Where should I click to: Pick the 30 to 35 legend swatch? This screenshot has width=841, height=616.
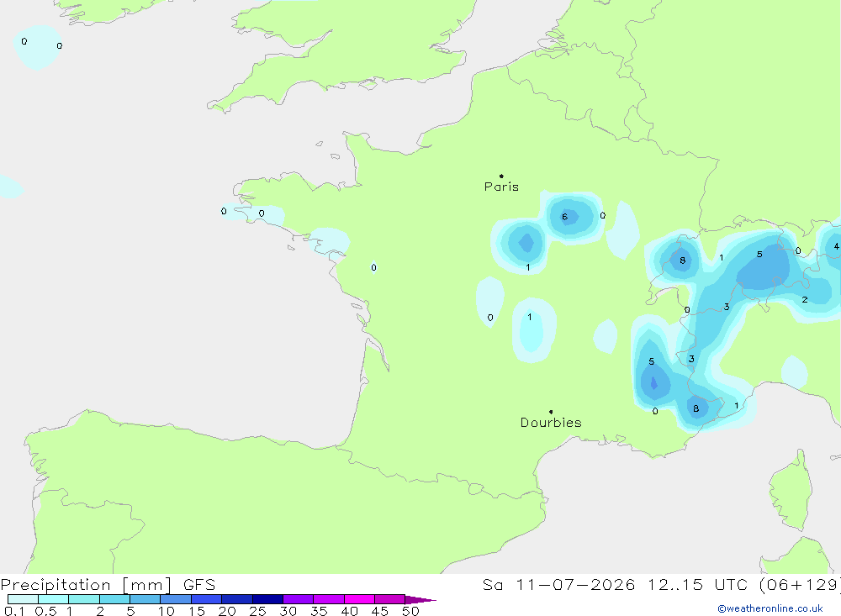coord(299,599)
